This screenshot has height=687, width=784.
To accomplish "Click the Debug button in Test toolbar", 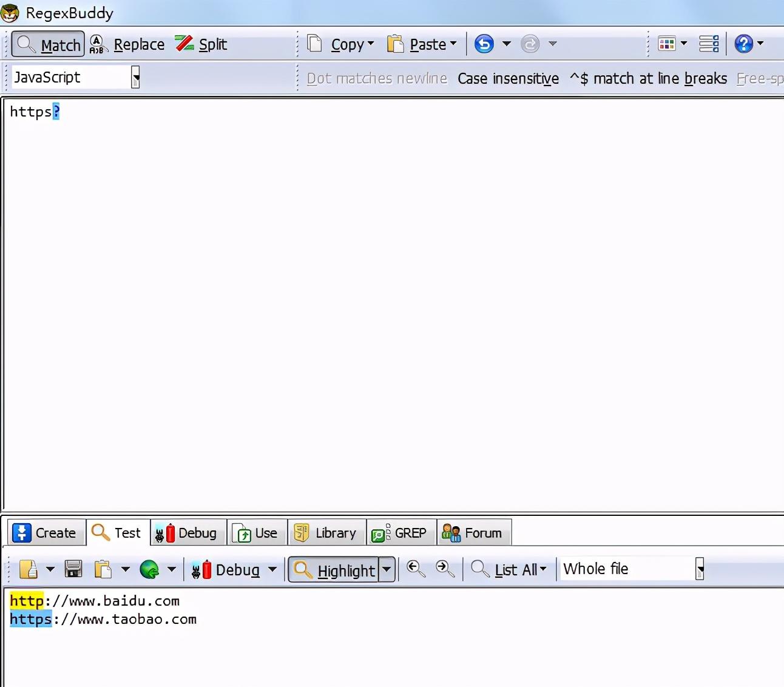I will [226, 570].
